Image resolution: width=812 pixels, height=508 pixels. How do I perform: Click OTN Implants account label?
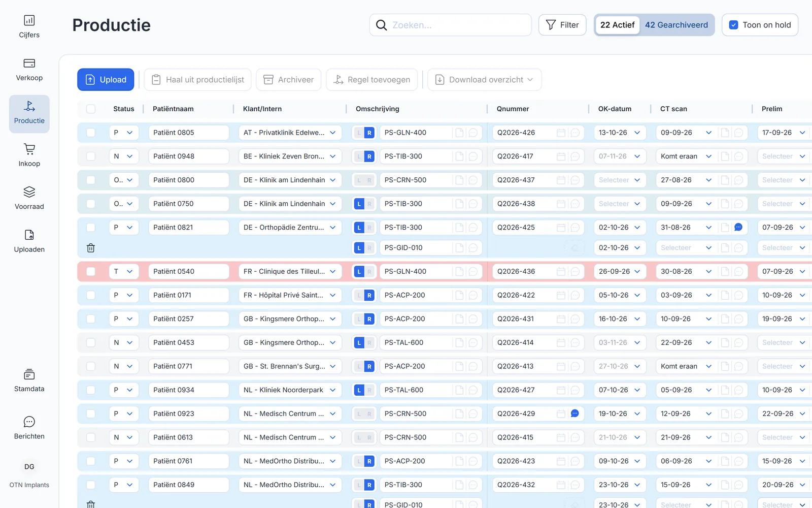pos(29,485)
